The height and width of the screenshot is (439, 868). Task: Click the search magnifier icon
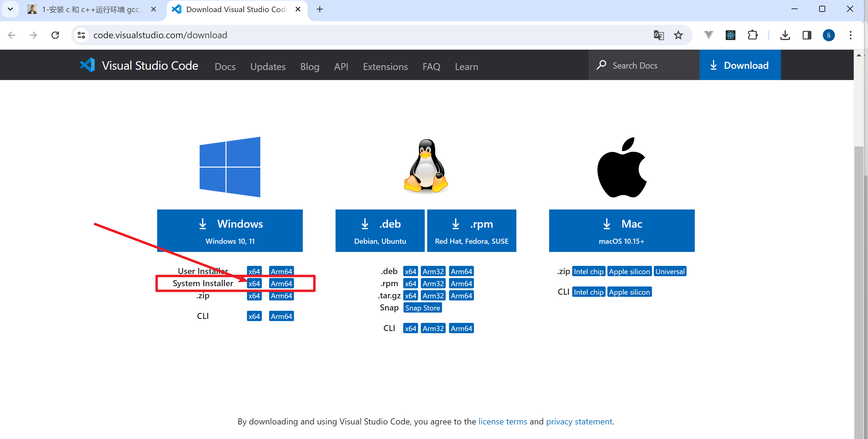click(601, 65)
